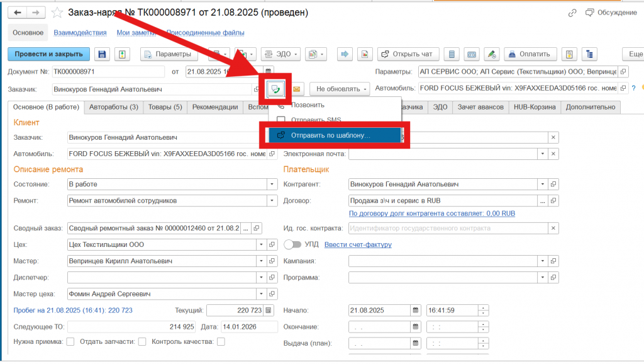
Task: Click the save (floppy disk) icon
Action: click(x=102, y=54)
